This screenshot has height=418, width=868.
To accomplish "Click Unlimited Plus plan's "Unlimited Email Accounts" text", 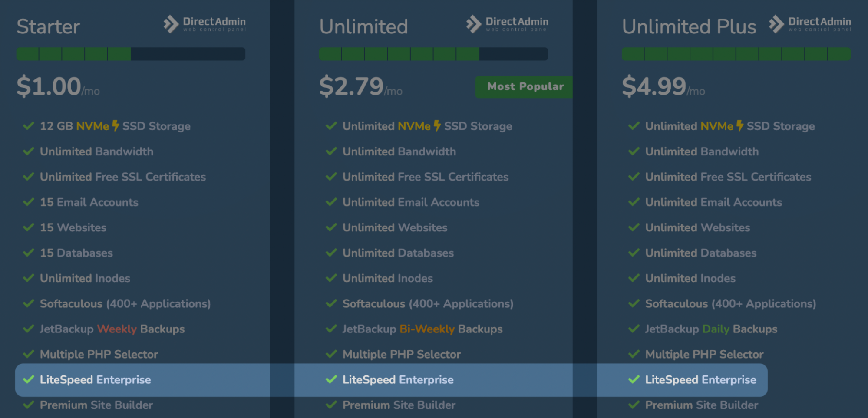I will click(x=713, y=202).
